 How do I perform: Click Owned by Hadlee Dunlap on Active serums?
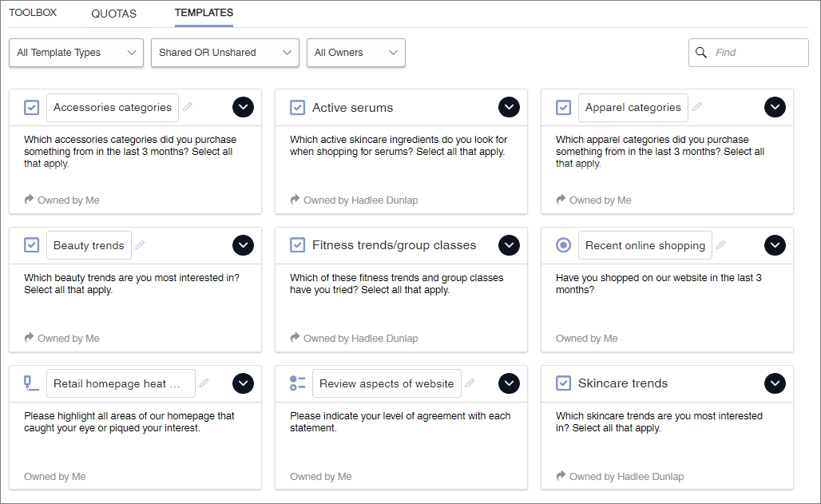click(361, 200)
